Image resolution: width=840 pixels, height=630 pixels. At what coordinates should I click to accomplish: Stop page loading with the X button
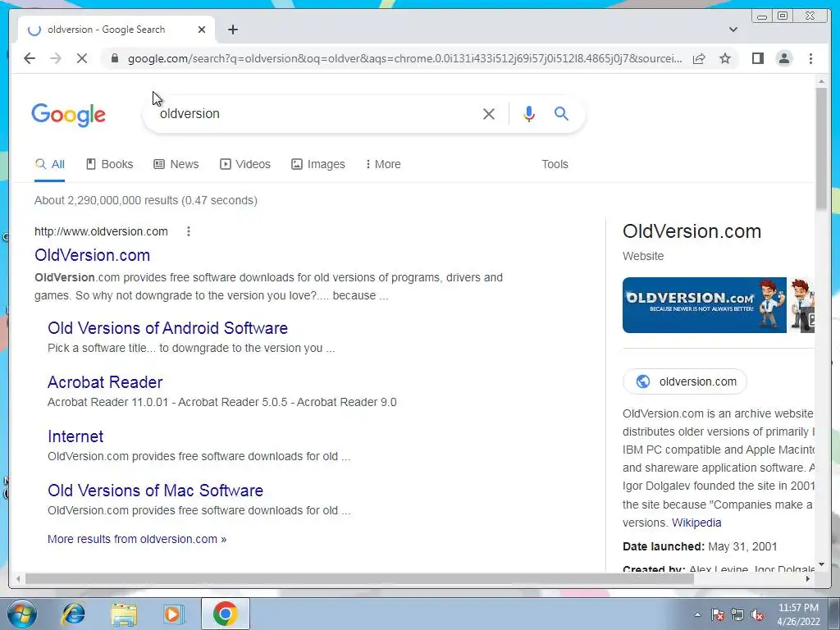click(x=81, y=58)
